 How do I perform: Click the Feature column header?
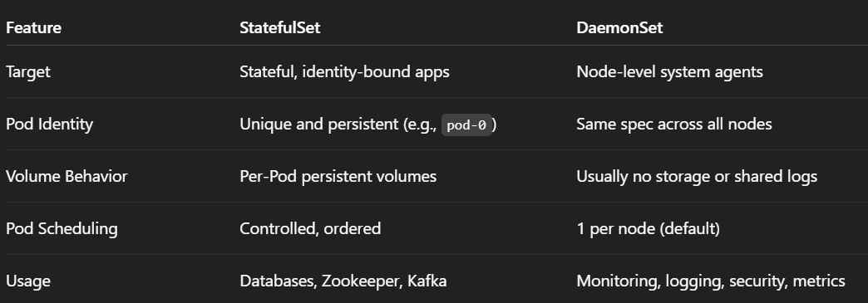[x=33, y=27]
